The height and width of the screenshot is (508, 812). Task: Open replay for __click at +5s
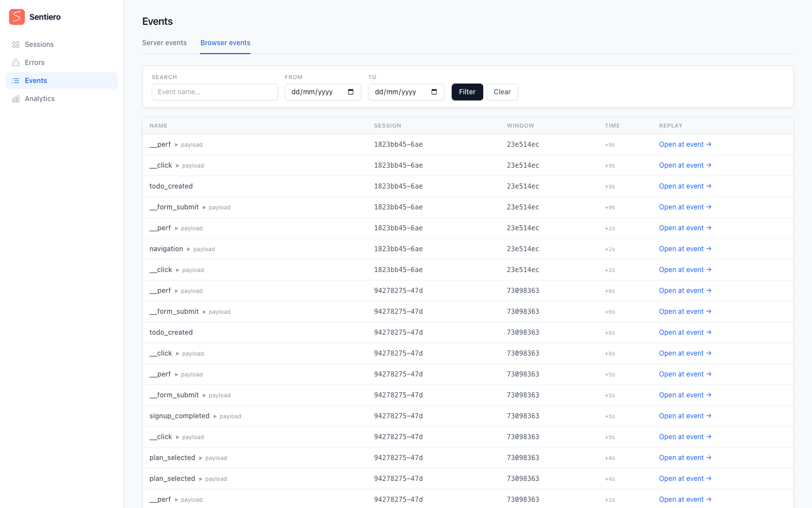pyautogui.click(x=685, y=437)
